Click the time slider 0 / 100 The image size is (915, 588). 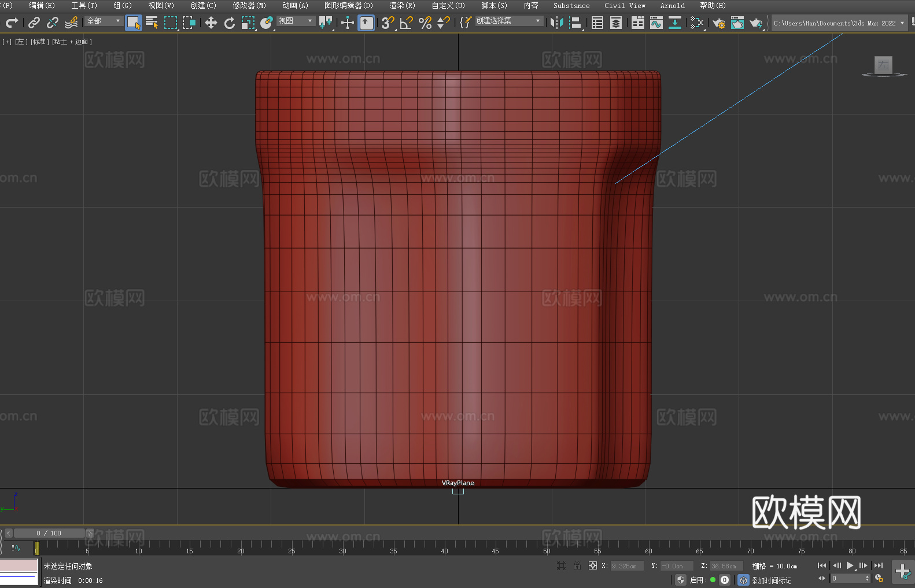(49, 533)
